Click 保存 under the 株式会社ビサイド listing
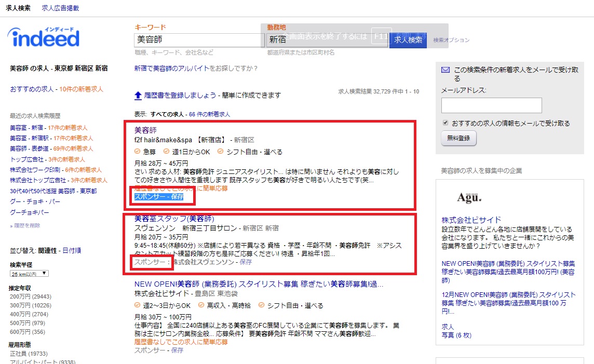594x364 pixels. pyautogui.click(x=177, y=350)
